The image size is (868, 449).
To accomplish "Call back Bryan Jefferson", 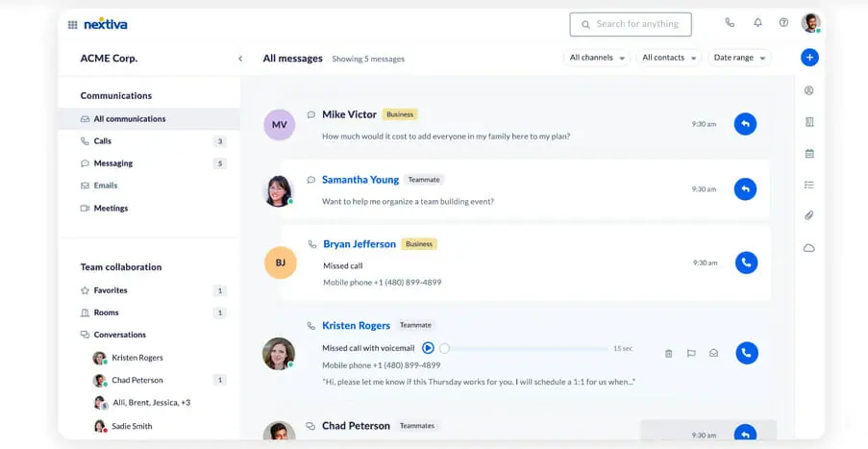I will click(746, 262).
